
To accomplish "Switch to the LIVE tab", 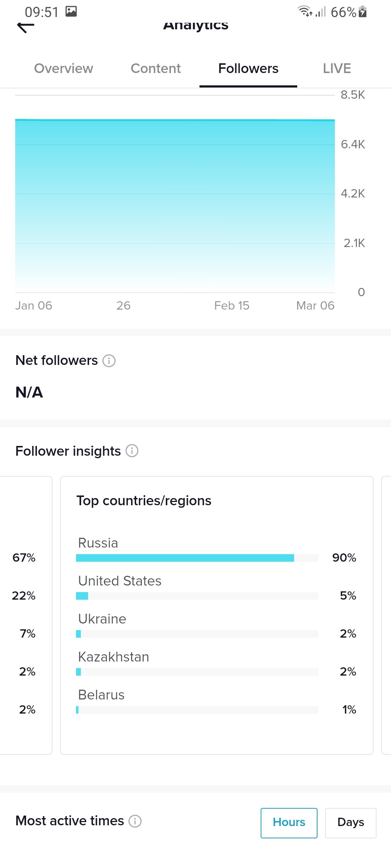I will (337, 68).
